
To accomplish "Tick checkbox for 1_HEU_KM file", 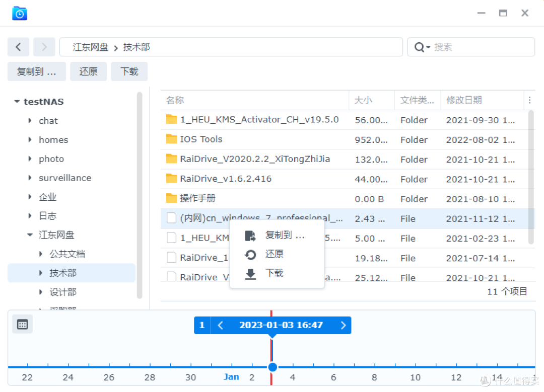I will coord(171,238).
